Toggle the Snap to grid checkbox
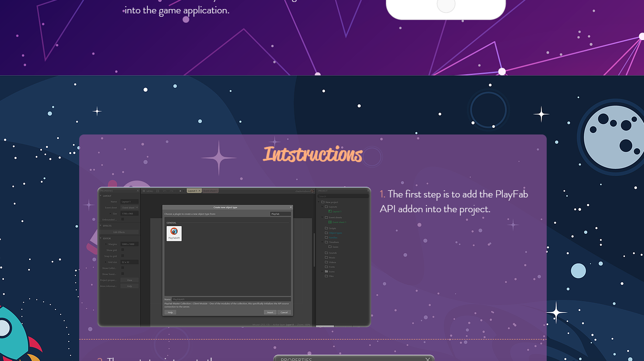Screen dimensions: 644x361 coord(123,256)
